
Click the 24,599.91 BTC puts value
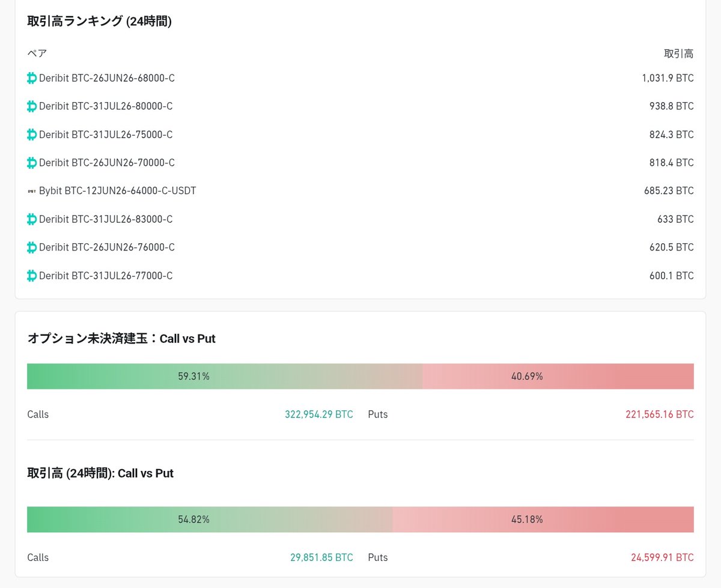point(662,557)
